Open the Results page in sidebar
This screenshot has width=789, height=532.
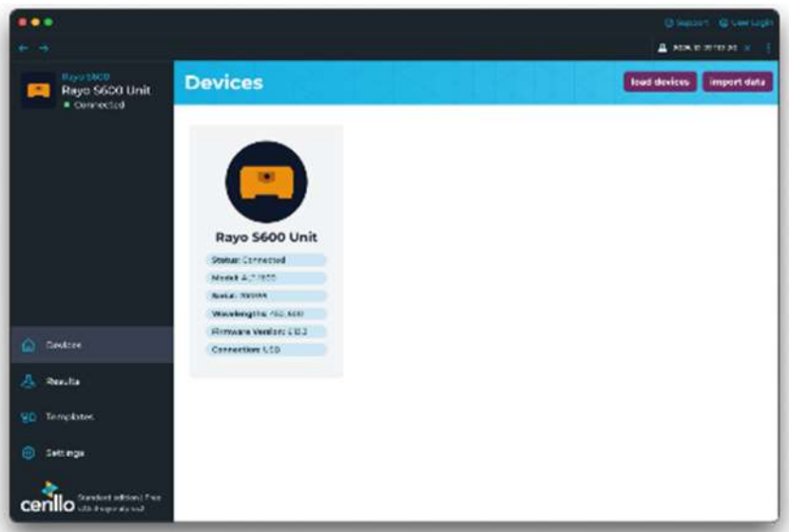(x=91, y=381)
